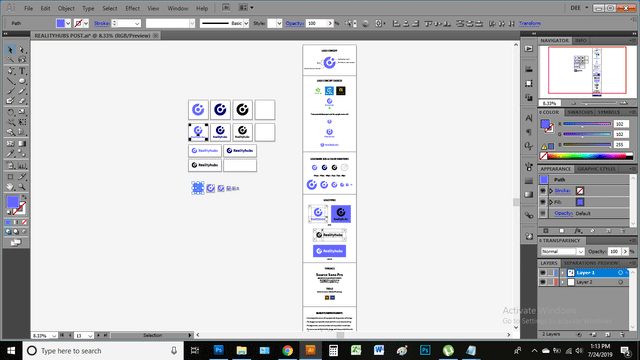Select the Direct Selection tool
The width and height of the screenshot is (640, 360).
[x=22, y=50]
